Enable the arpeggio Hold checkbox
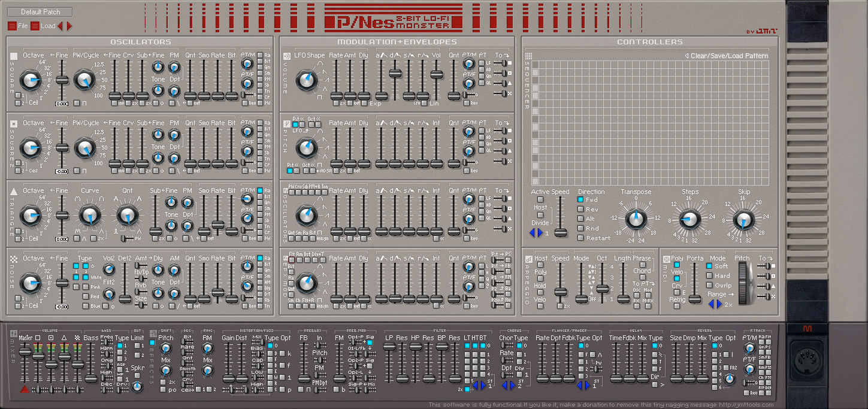Image resolution: width=868 pixels, height=409 pixels. click(540, 293)
